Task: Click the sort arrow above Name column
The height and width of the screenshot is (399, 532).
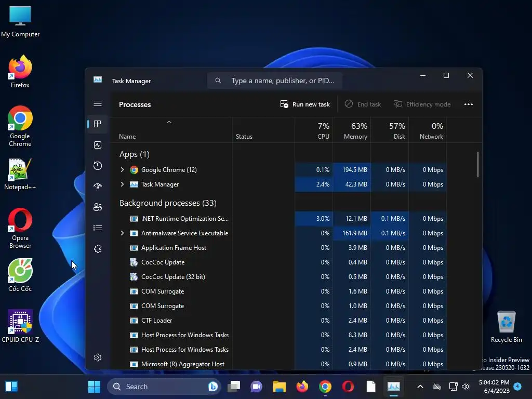Action: pos(169,122)
